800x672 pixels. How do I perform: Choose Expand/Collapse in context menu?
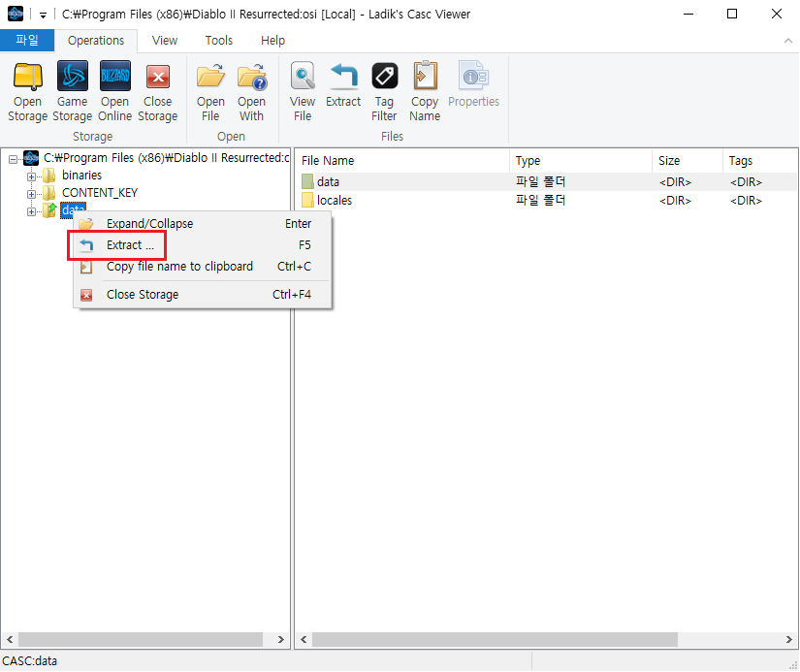click(203, 223)
